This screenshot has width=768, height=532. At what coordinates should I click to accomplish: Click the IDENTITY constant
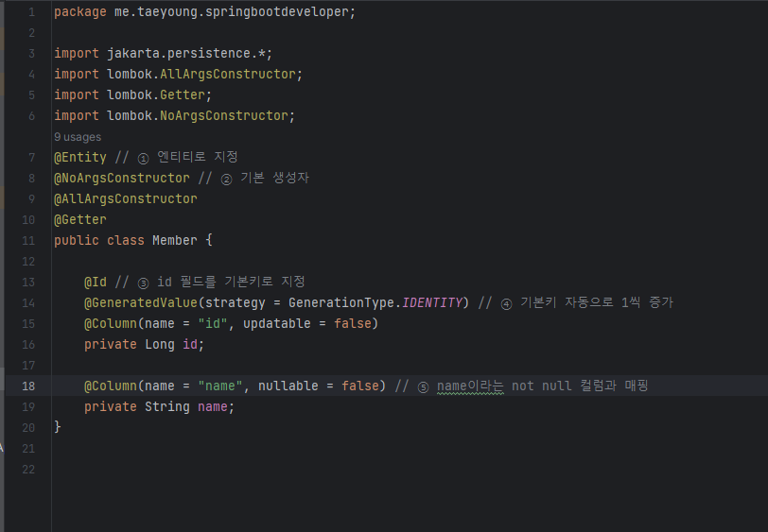click(x=431, y=303)
